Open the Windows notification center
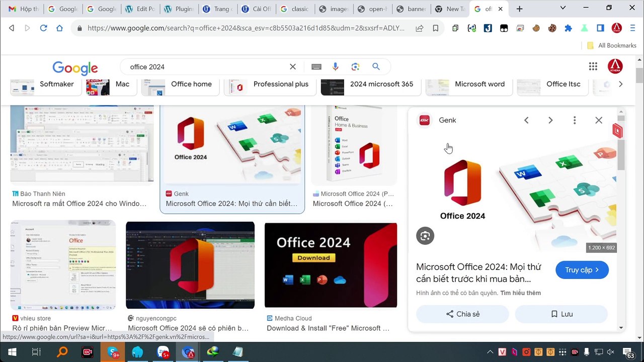 628,352
